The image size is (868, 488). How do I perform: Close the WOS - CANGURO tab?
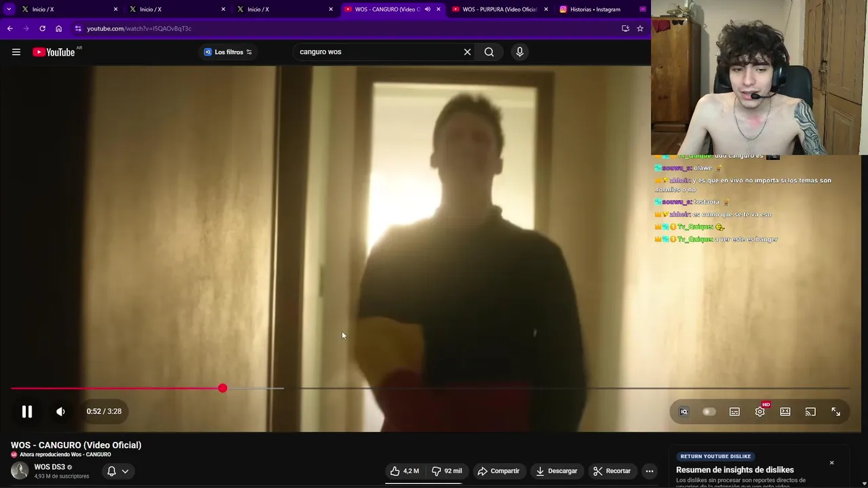point(438,9)
